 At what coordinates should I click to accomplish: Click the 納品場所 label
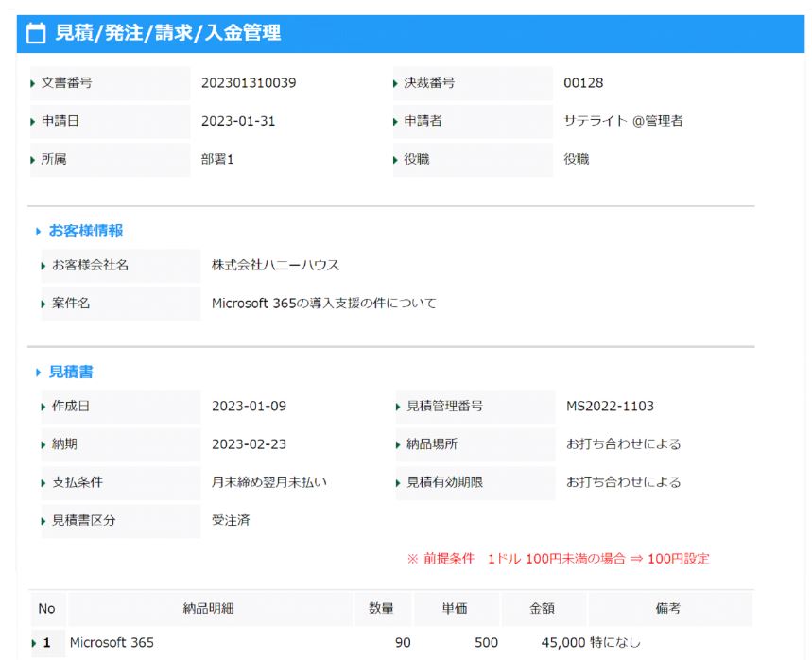(432, 444)
